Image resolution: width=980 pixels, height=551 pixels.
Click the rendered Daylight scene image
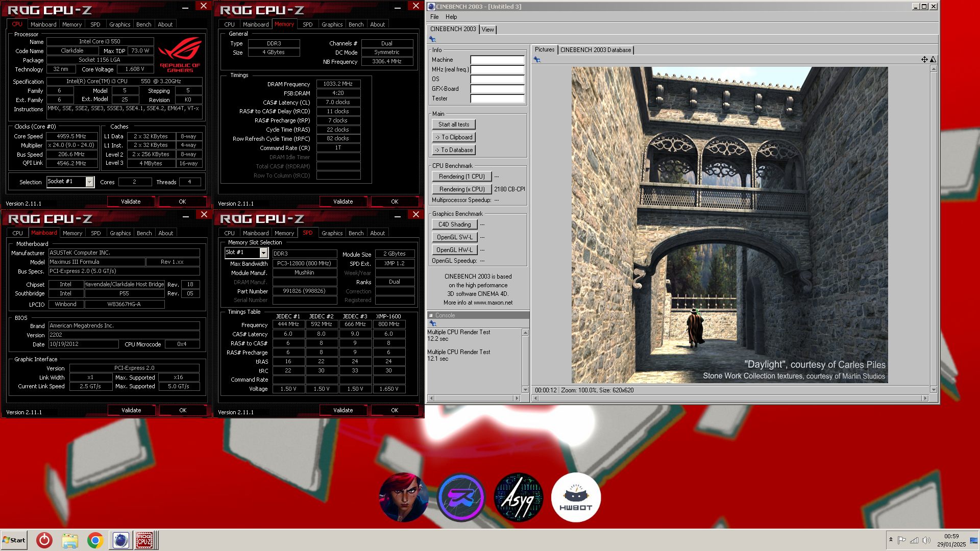point(729,225)
